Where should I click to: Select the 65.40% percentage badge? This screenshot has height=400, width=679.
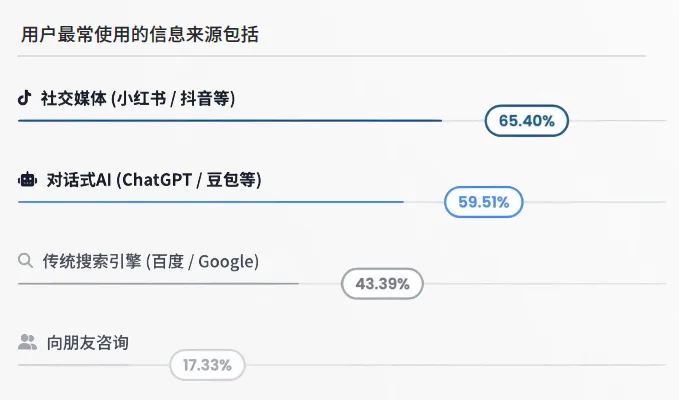coord(527,121)
